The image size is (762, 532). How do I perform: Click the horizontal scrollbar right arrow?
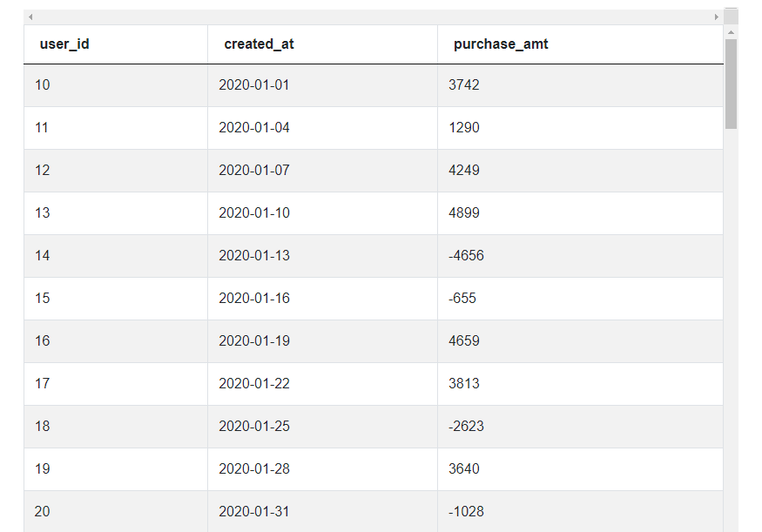717,17
